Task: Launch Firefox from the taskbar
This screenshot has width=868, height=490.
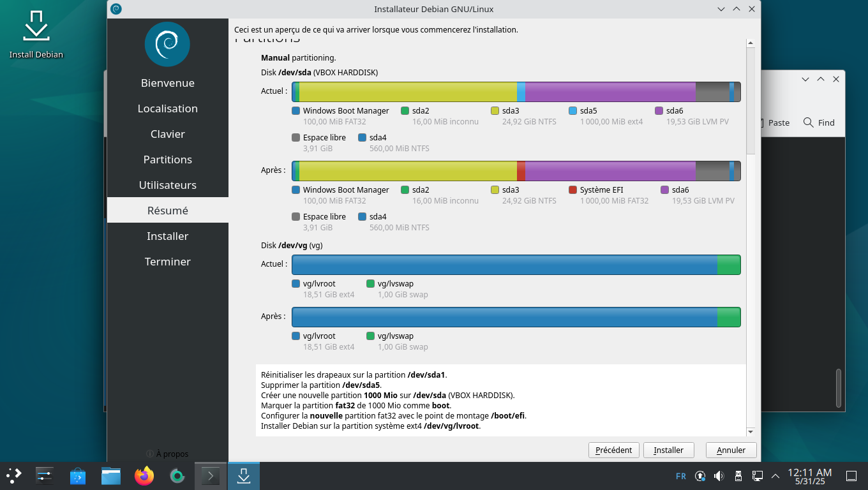Action: (x=144, y=475)
